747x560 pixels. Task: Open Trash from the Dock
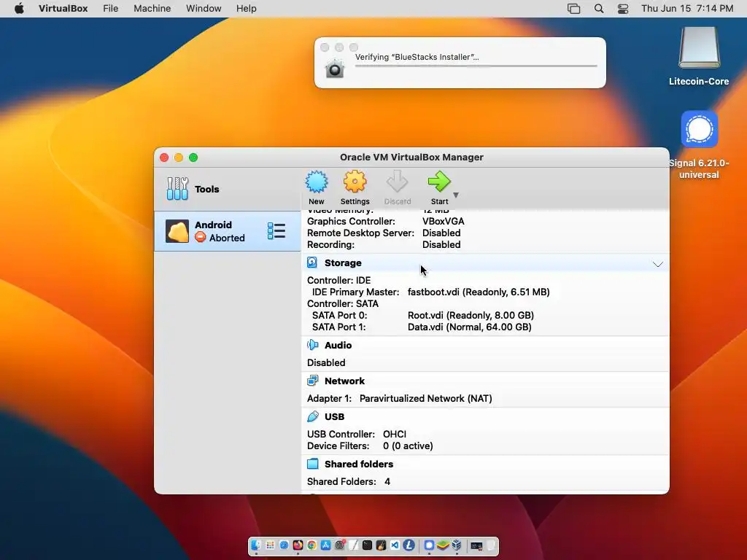tap(491, 545)
